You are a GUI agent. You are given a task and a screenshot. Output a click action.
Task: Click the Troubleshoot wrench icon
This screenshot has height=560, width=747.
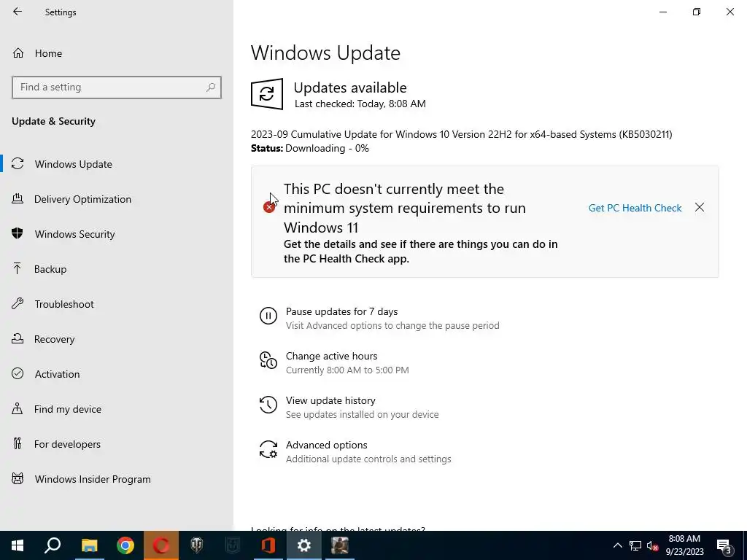pyautogui.click(x=18, y=303)
